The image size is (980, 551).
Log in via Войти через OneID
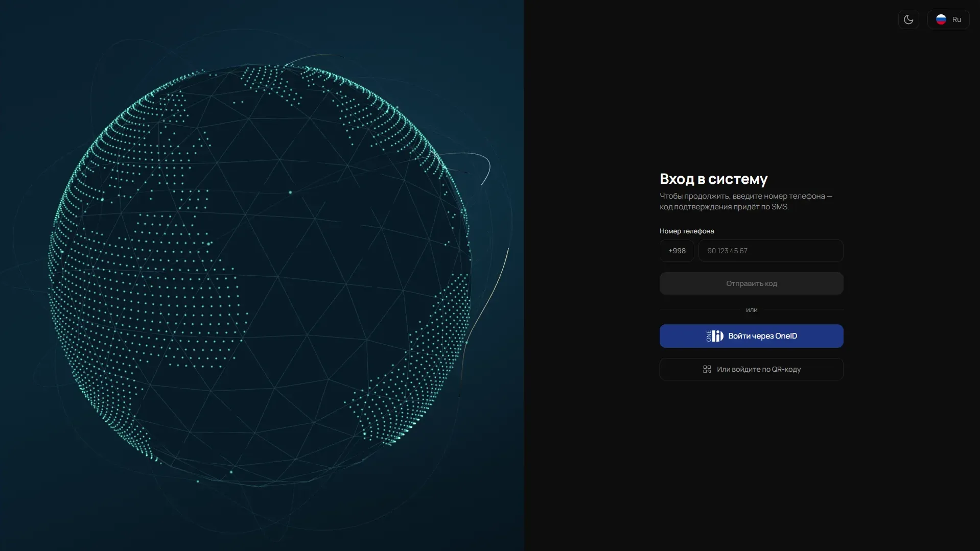[751, 336]
